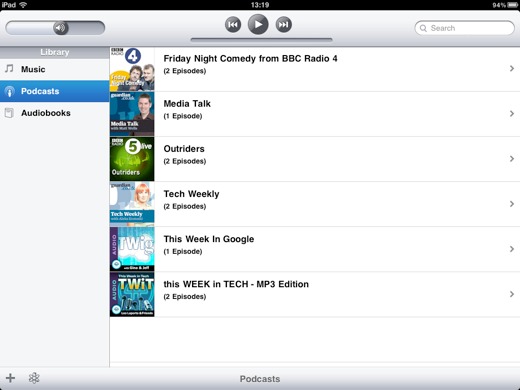520x390 pixels.
Task: Click '(1 Episode)' under Media Talk
Action: (183, 116)
